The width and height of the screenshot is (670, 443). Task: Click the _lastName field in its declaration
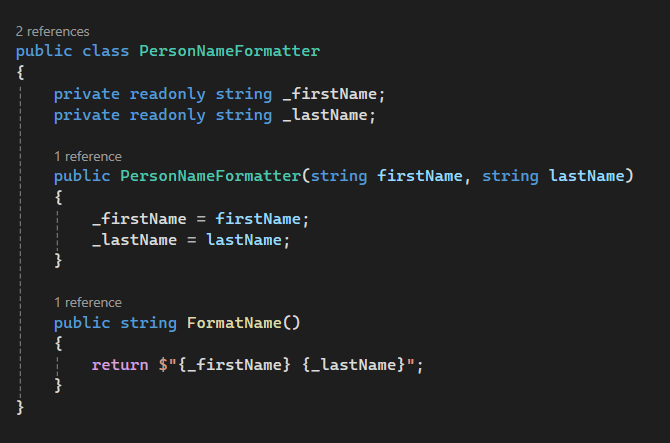(329, 115)
